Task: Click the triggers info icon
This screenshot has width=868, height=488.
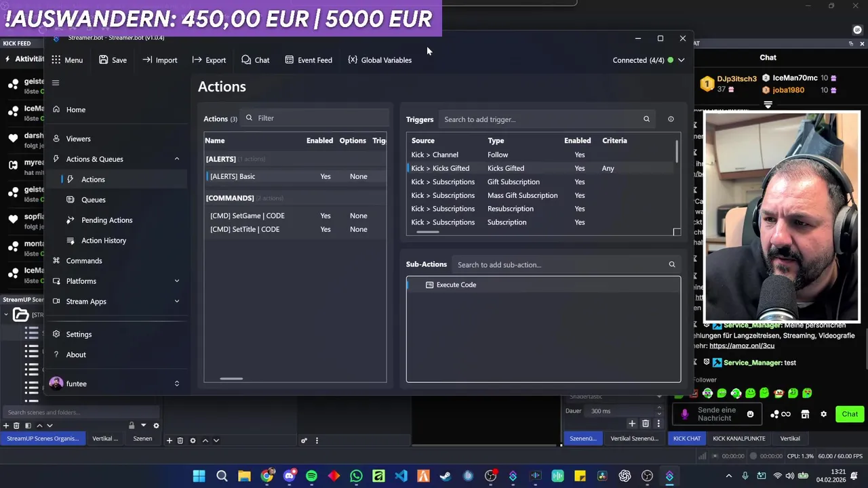Action: [x=671, y=119]
